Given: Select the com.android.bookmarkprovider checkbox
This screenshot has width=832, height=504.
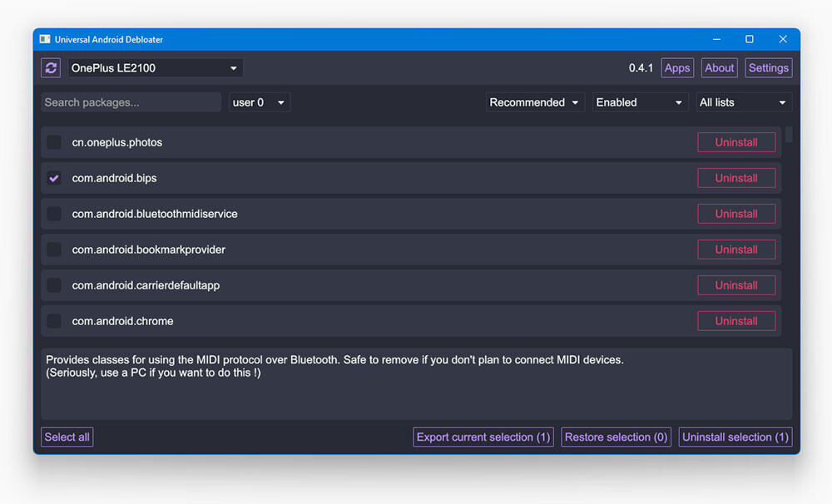Looking at the screenshot, I should (x=54, y=250).
